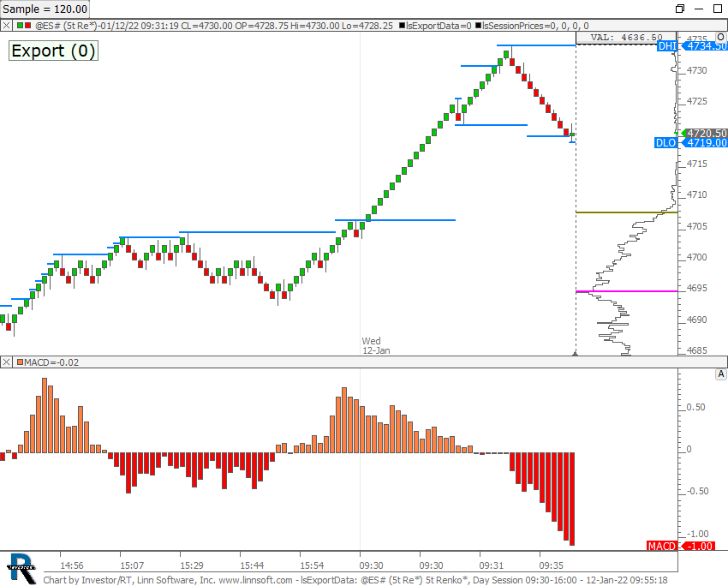Click the A auto-scale button in MACD pane
728x586 pixels.
(721, 374)
